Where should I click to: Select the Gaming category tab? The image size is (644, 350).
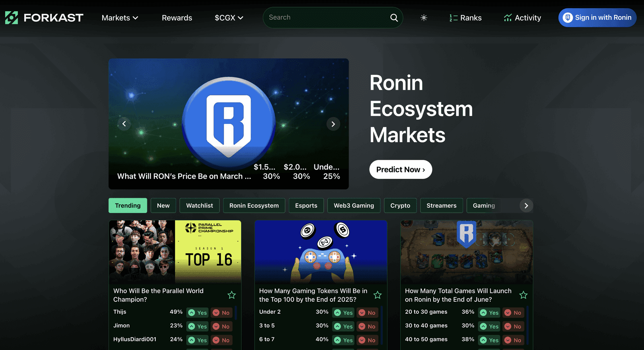484,205
